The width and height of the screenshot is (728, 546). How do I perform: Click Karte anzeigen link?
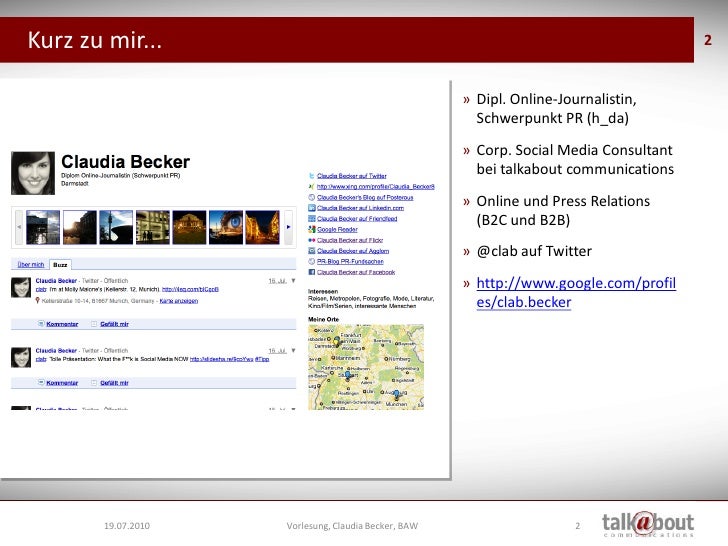179,301
